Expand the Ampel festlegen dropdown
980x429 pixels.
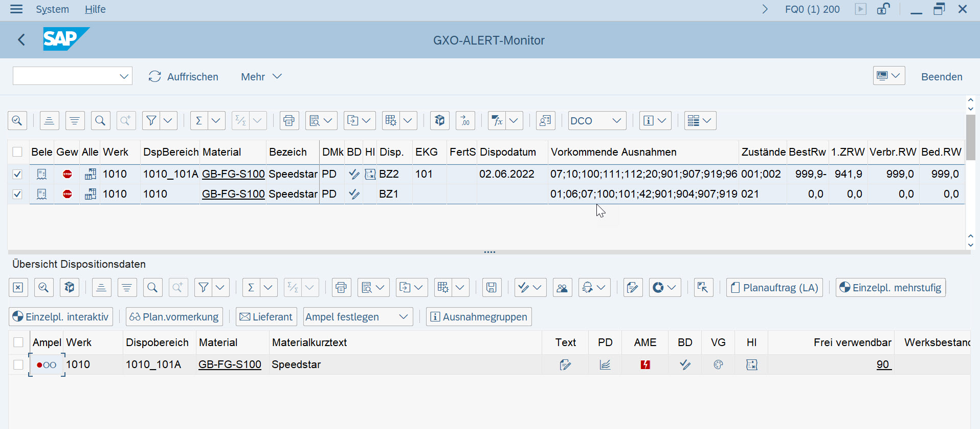[358, 317]
